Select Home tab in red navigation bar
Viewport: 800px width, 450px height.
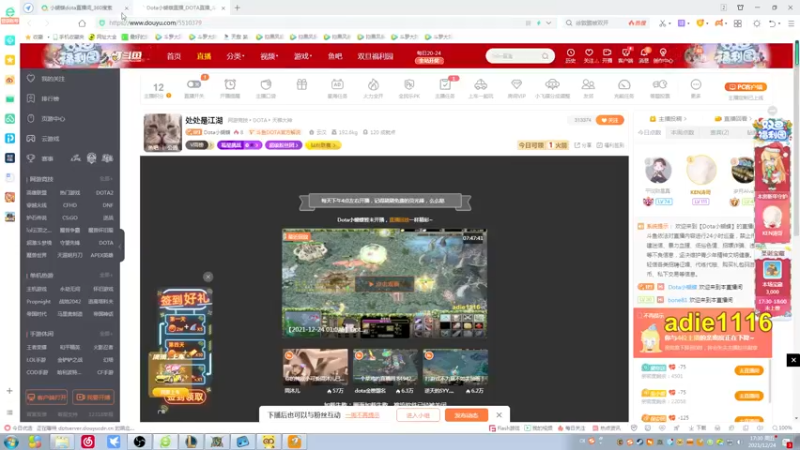click(174, 56)
